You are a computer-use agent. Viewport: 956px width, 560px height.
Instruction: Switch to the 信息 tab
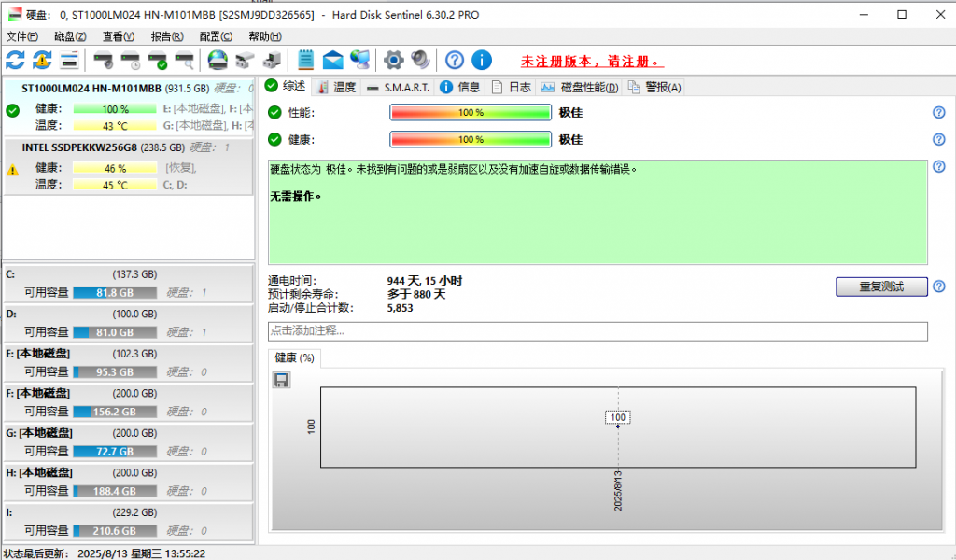pos(459,87)
